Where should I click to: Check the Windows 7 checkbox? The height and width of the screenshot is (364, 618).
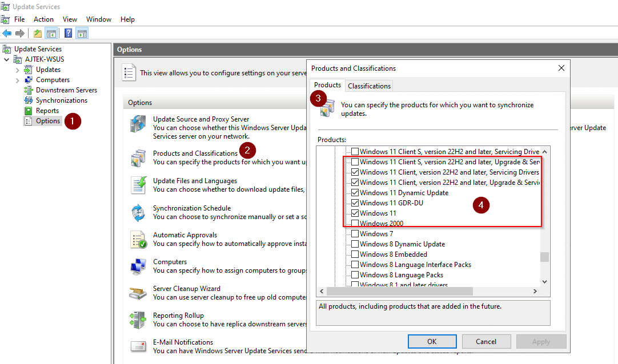pos(355,233)
